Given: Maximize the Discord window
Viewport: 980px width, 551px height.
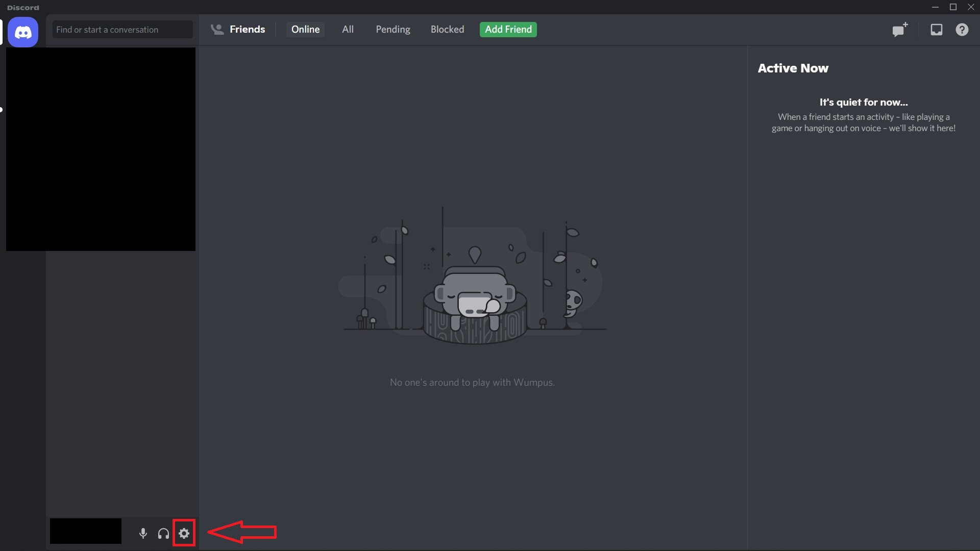Looking at the screenshot, I should click(953, 7).
